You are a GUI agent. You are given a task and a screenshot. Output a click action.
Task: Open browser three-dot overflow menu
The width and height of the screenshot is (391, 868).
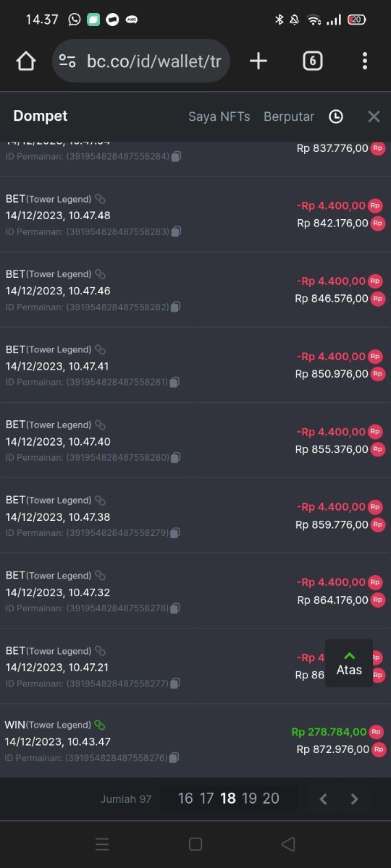[x=365, y=61]
